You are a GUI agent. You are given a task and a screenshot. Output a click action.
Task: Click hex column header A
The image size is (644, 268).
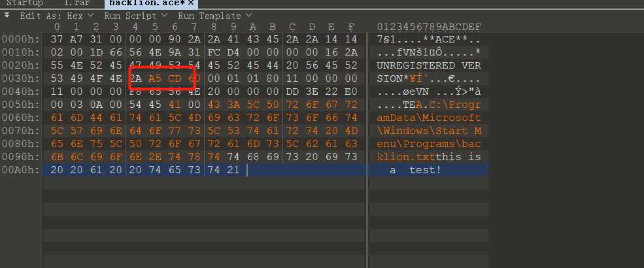253,27
